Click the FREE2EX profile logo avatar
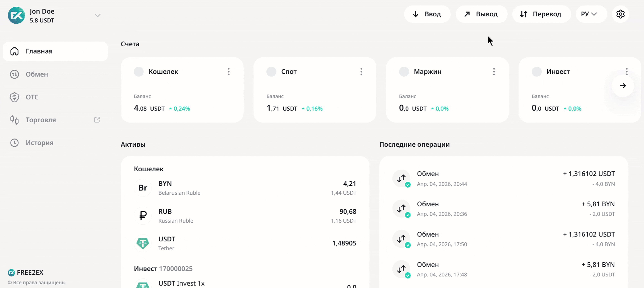 16,15
